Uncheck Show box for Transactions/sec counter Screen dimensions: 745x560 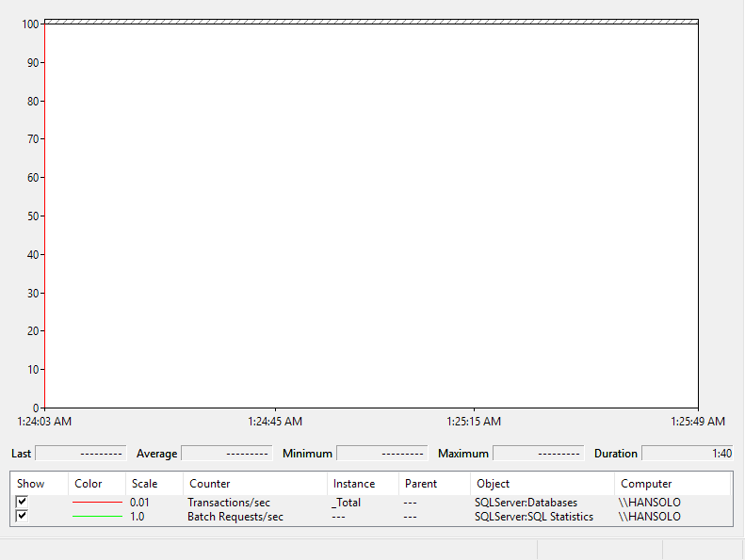pyautogui.click(x=22, y=502)
